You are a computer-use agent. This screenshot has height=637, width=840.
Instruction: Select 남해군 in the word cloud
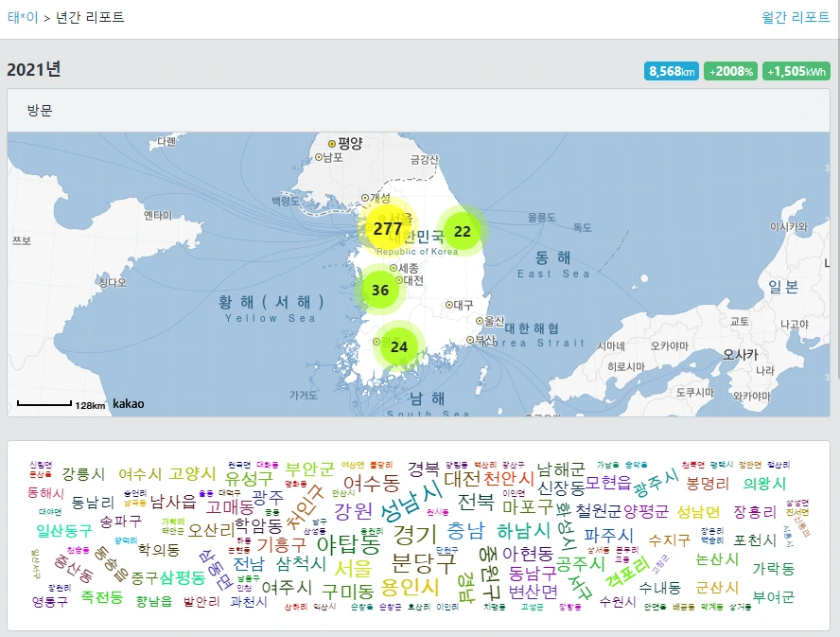click(561, 469)
